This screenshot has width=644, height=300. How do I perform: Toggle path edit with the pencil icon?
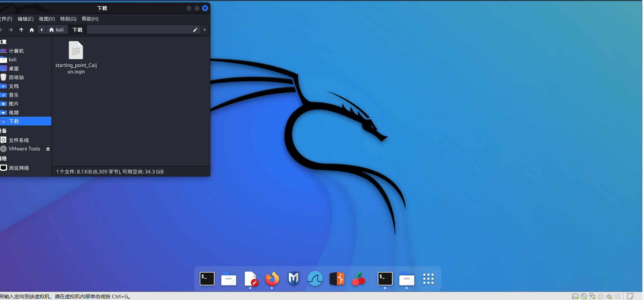coord(195,30)
